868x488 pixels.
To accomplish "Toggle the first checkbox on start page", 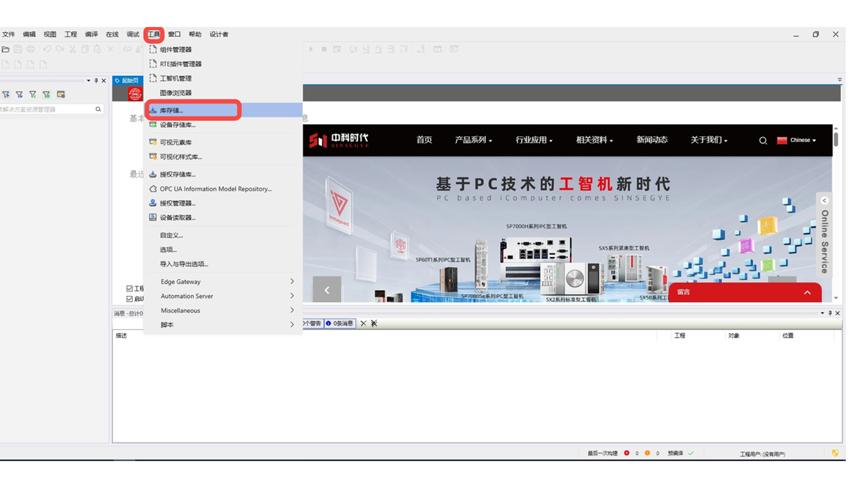I will click(x=130, y=288).
